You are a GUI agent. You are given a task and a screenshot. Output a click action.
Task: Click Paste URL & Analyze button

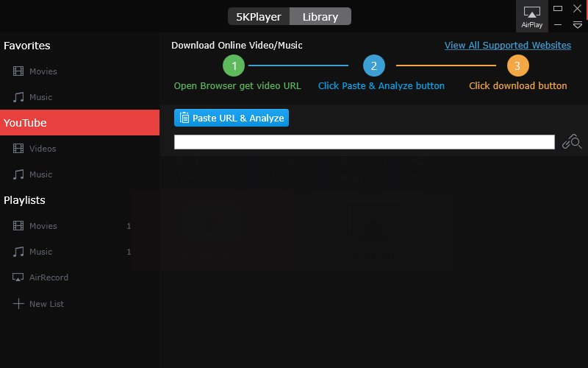pyautogui.click(x=232, y=118)
